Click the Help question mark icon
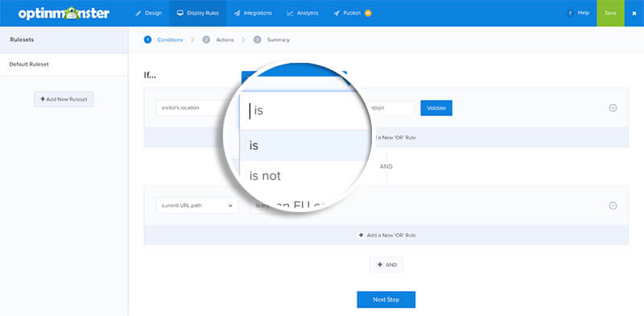This screenshot has width=644, height=316. tap(570, 13)
